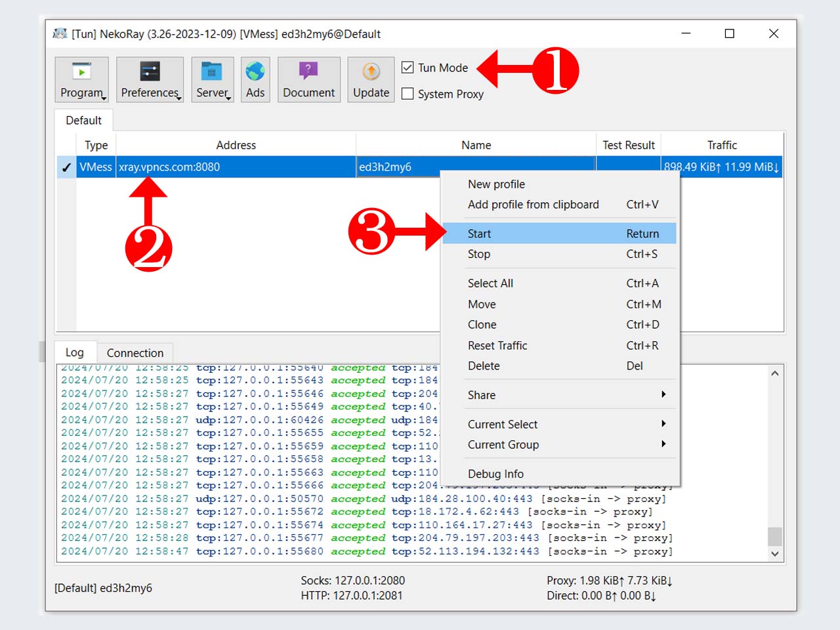The height and width of the screenshot is (630, 840).
Task: Choose Start in the context menu
Action: 560,234
